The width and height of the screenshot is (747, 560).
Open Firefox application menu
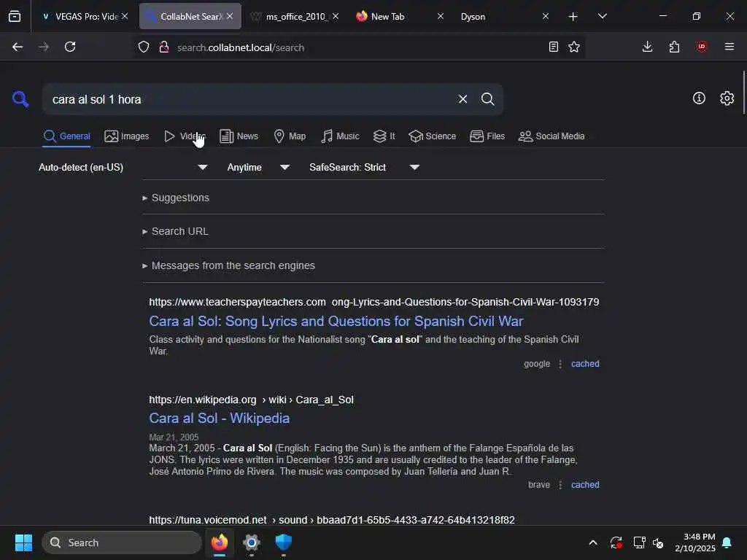(x=729, y=47)
